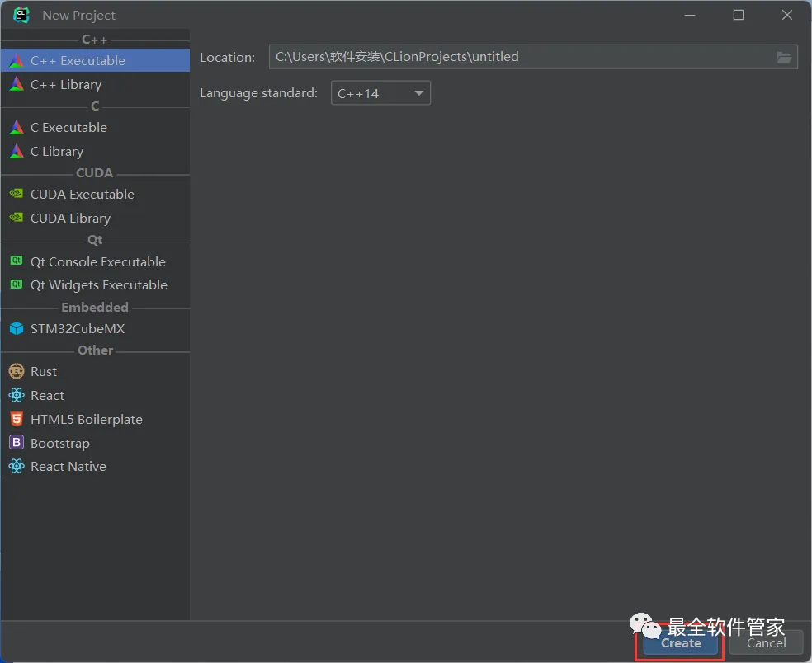Image resolution: width=812 pixels, height=663 pixels.
Task: Click the Bootstrap B logo icon
Action: pyautogui.click(x=17, y=443)
